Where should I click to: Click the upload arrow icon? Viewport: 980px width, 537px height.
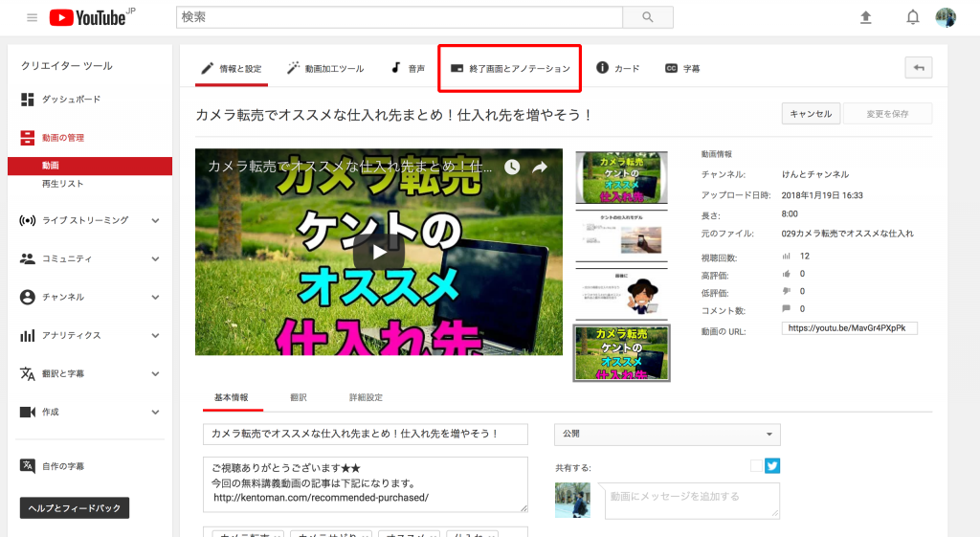click(x=865, y=17)
